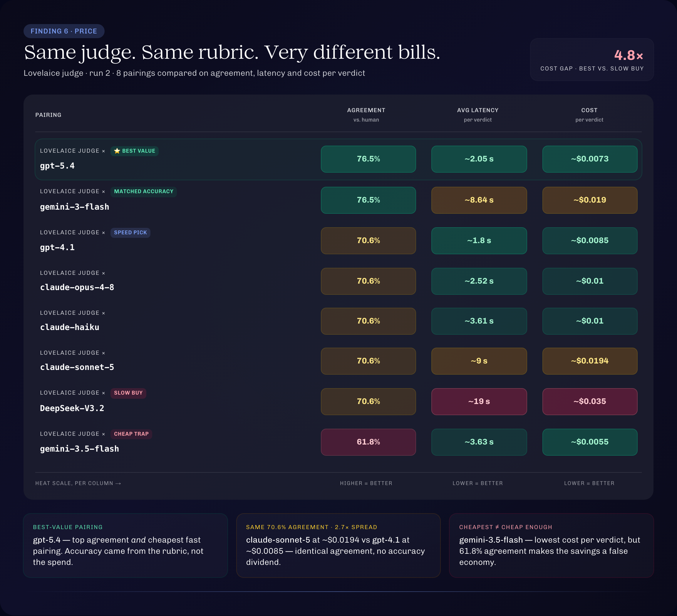677x616 pixels.
Task: Click claude-opus-4-8 agreement cell 70.6%
Action: pos(368,281)
